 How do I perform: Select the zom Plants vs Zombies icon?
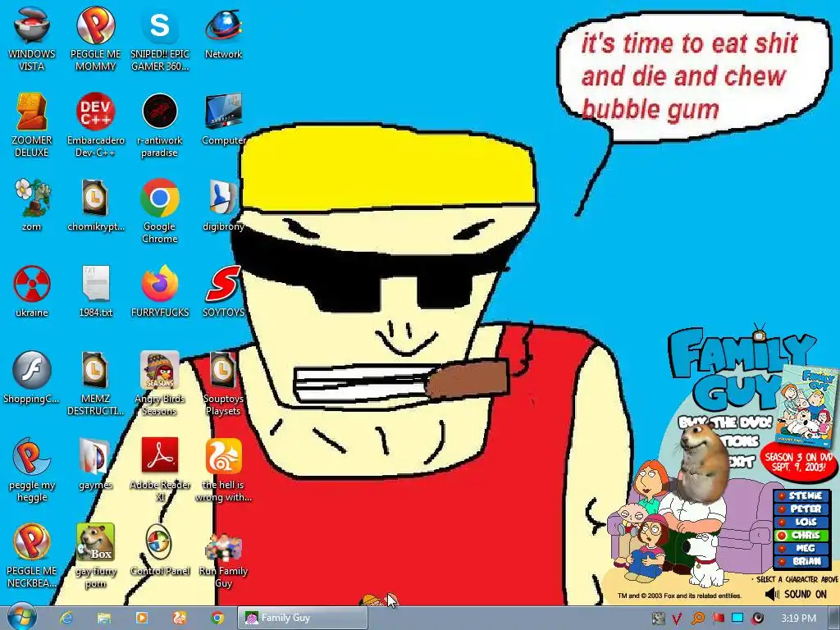tap(32, 205)
